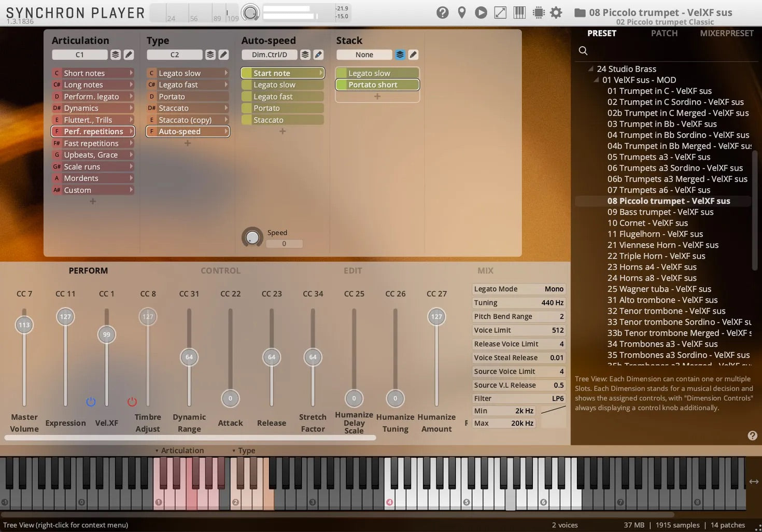The width and height of the screenshot is (762, 532).
Task: Open the MIX tab
Action: pos(485,271)
